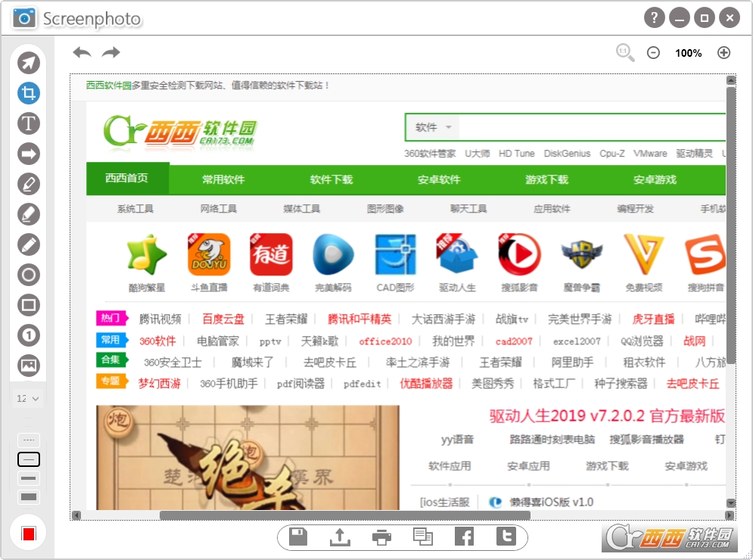
Task: Click the 360软件管家 quick search link
Action: point(430,153)
